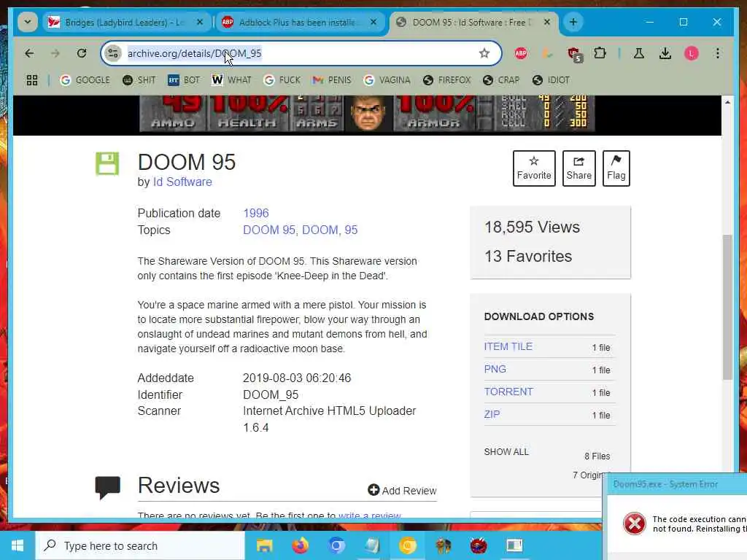The image size is (747, 560).
Task: Click the scrollbar up arrow
Action: click(727, 102)
